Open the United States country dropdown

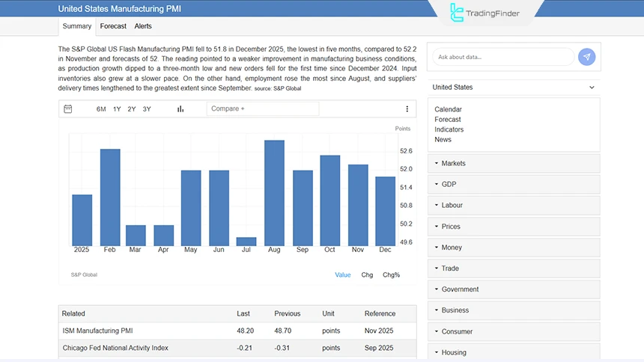pos(513,88)
